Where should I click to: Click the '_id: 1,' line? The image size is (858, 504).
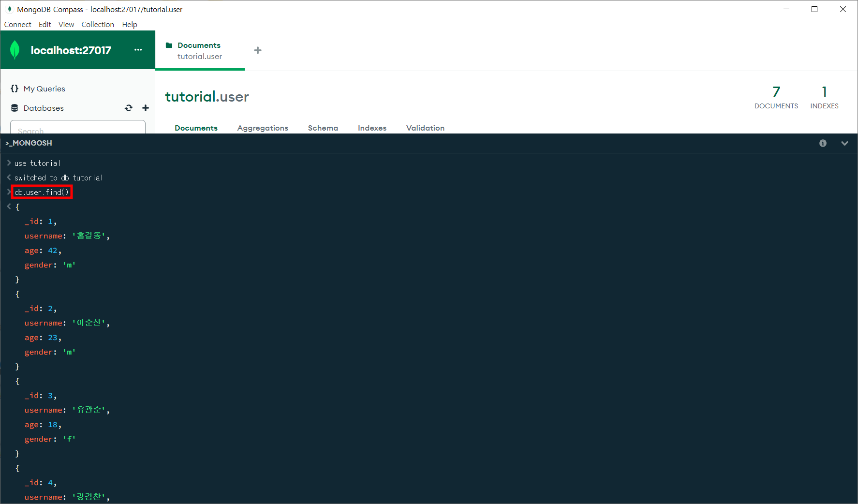pos(41,222)
